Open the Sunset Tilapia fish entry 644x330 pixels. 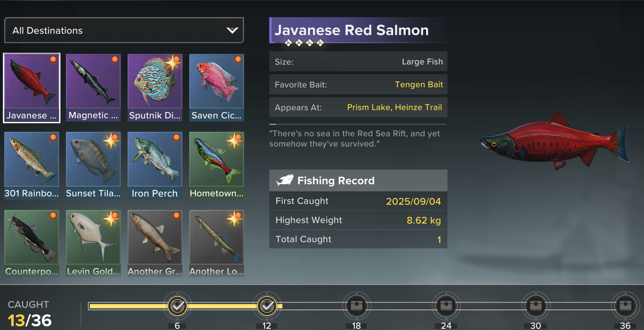point(93,166)
